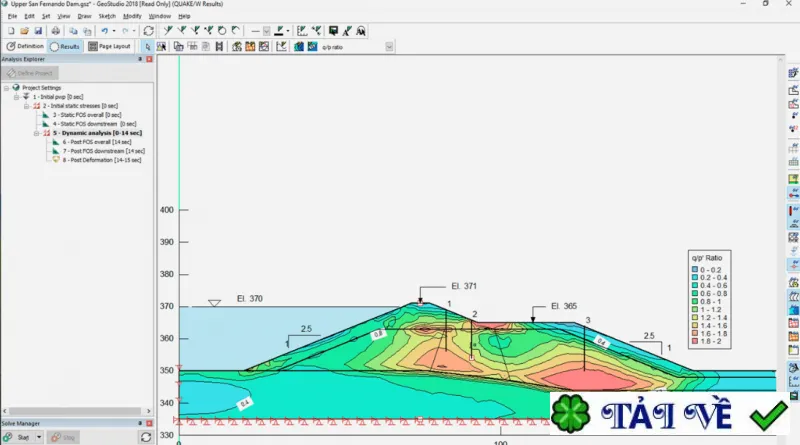Open a file with the folder icon
This screenshot has height=445, width=800.
[24, 31]
